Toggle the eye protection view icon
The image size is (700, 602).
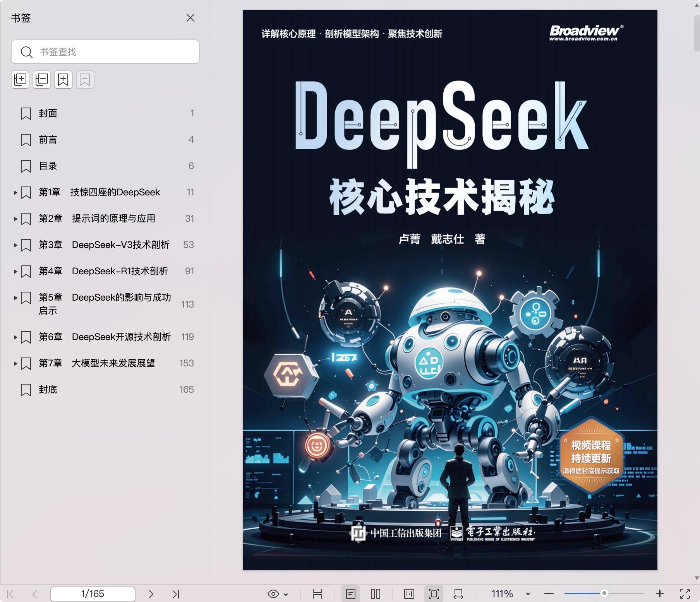coord(273,594)
